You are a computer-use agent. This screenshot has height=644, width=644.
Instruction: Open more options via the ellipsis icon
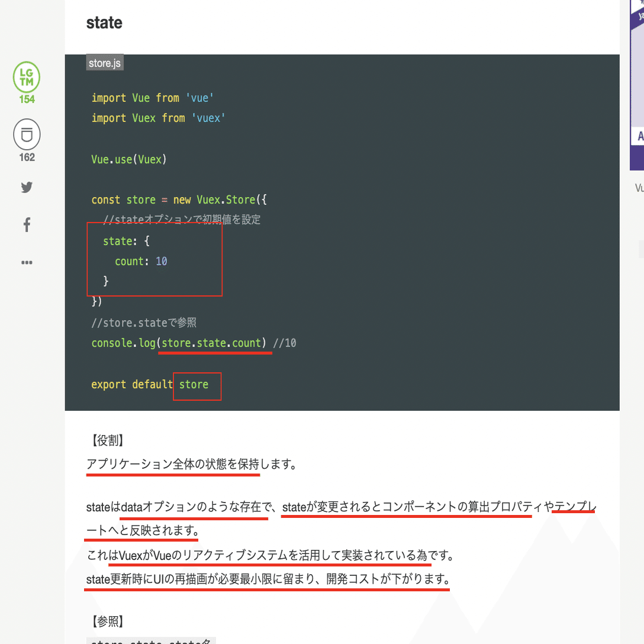point(26,262)
